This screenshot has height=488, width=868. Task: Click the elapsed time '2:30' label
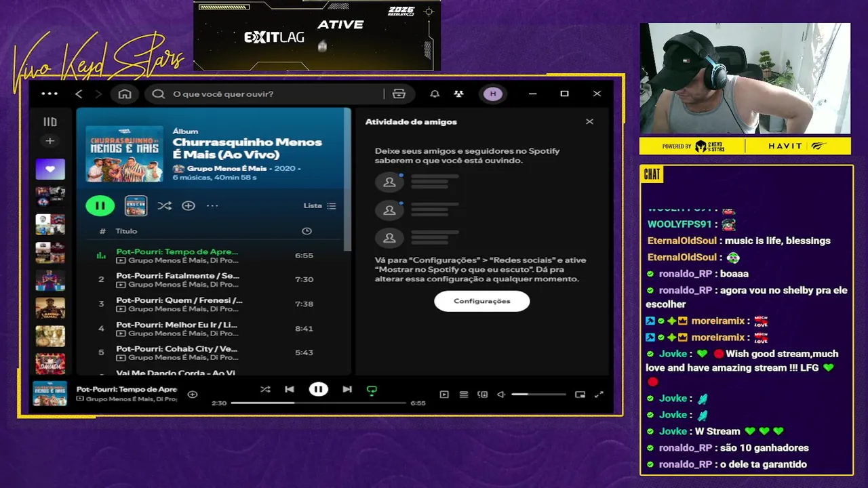point(219,403)
